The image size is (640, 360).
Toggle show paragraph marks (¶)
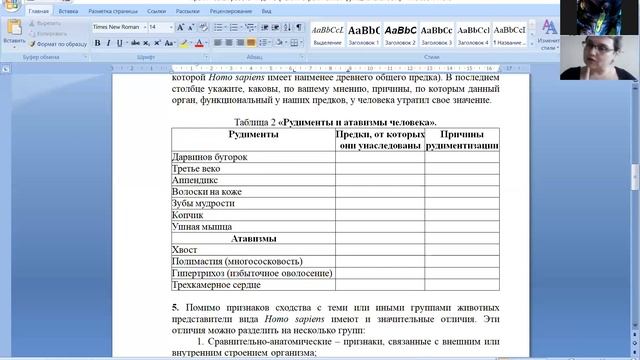pyautogui.click(x=299, y=27)
